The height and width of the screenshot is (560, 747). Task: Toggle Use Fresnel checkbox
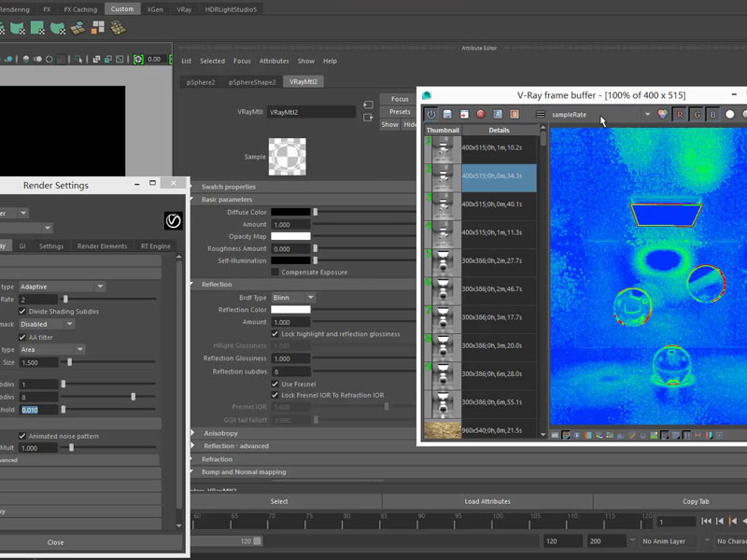(x=275, y=384)
